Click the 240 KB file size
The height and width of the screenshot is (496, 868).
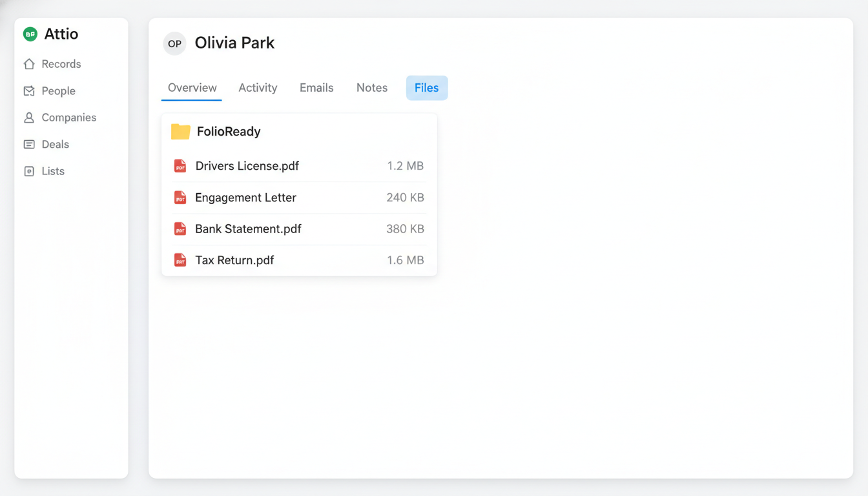406,198
